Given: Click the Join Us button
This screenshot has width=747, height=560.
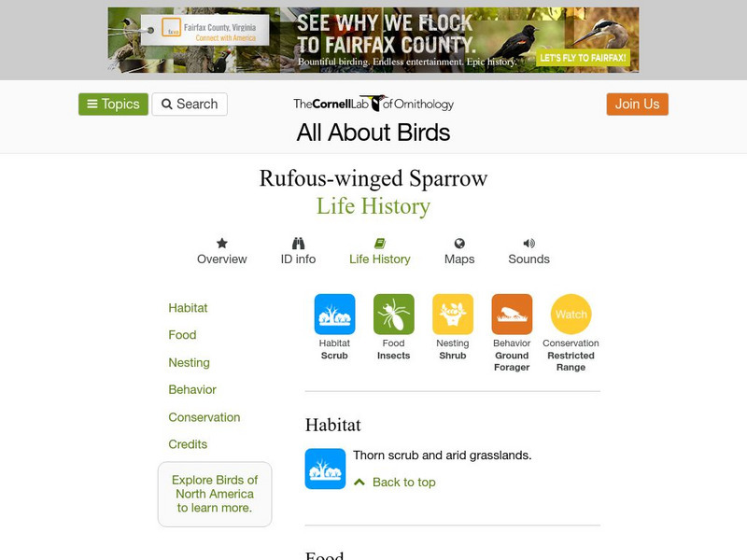Looking at the screenshot, I should pos(638,104).
